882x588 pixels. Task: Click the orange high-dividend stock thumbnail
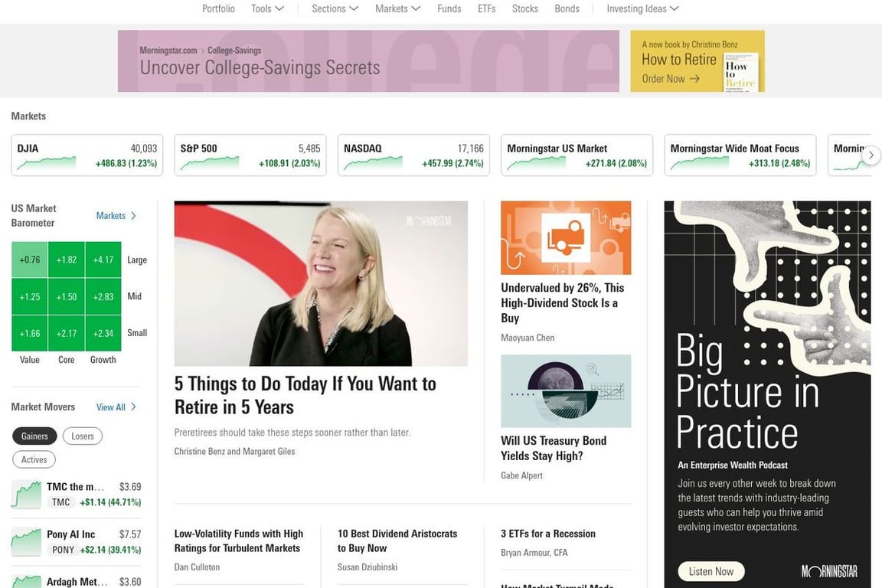coord(566,238)
